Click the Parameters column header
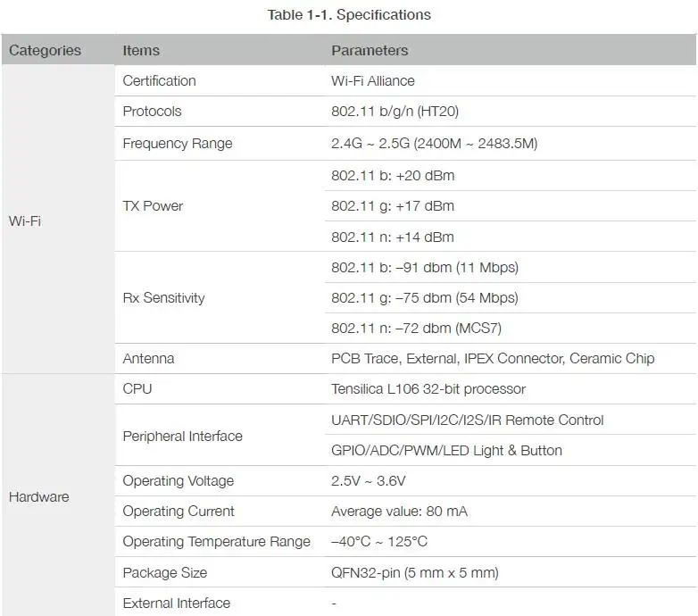The width and height of the screenshot is (698, 616). [370, 50]
